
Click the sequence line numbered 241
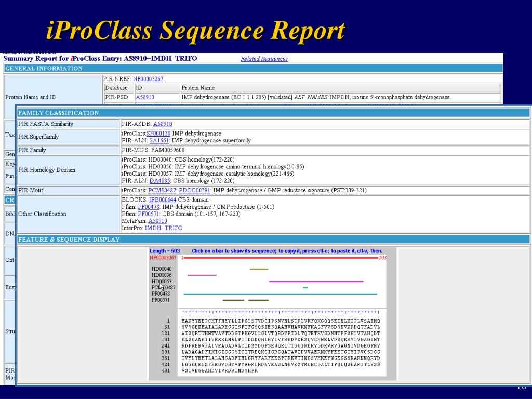(281, 345)
